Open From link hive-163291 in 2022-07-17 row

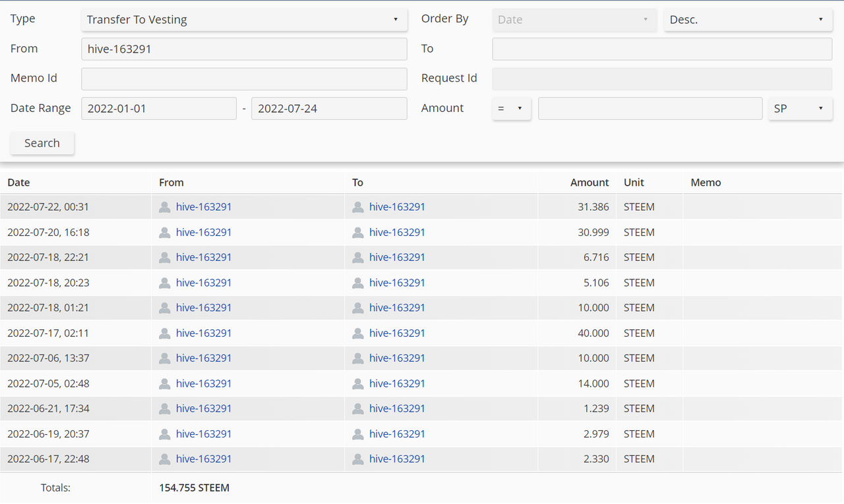[204, 333]
